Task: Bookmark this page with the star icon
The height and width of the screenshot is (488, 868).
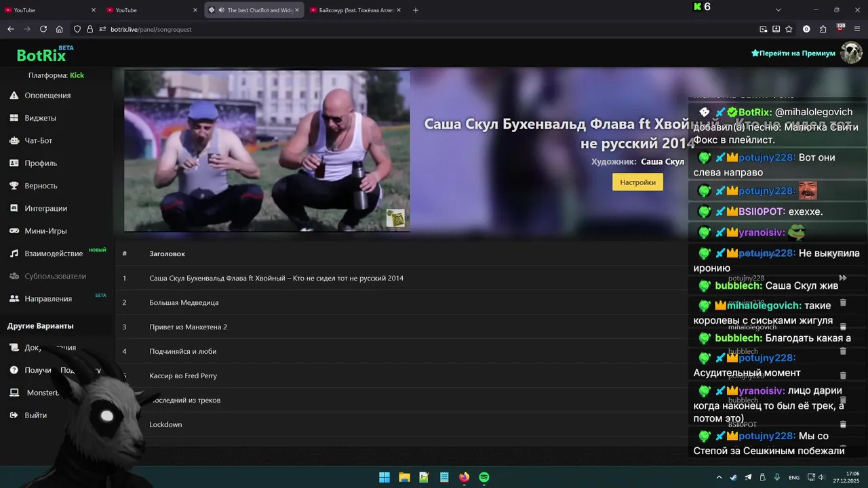Action: pyautogui.click(x=789, y=29)
